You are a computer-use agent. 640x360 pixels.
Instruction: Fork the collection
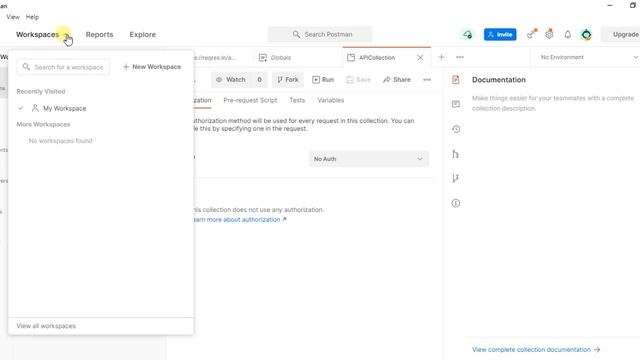click(x=288, y=80)
